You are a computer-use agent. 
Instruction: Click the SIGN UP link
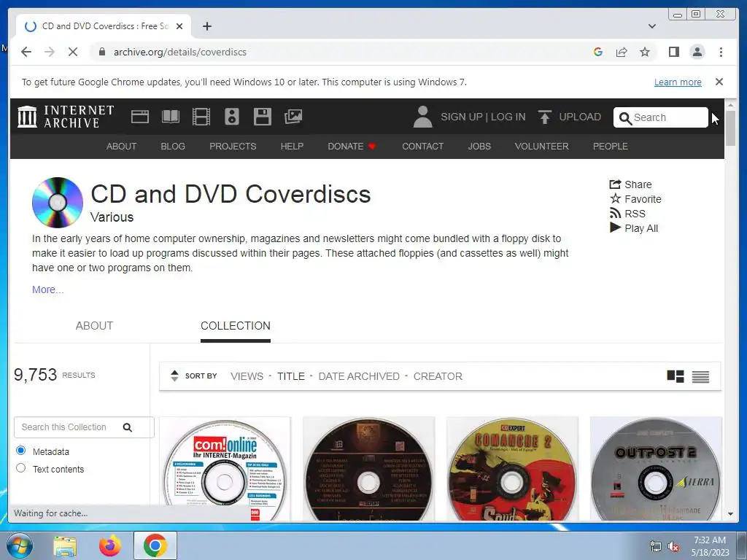(x=461, y=117)
